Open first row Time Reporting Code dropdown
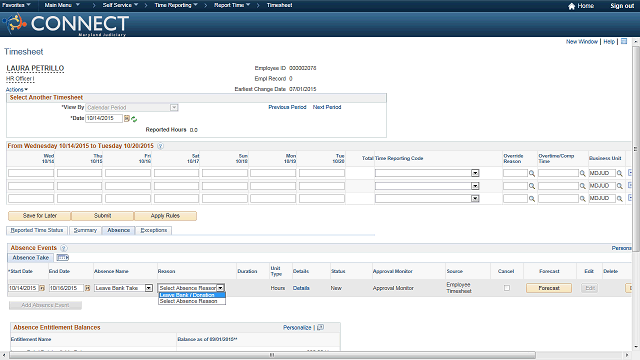Screen dimensions: 640x360 [475, 173]
